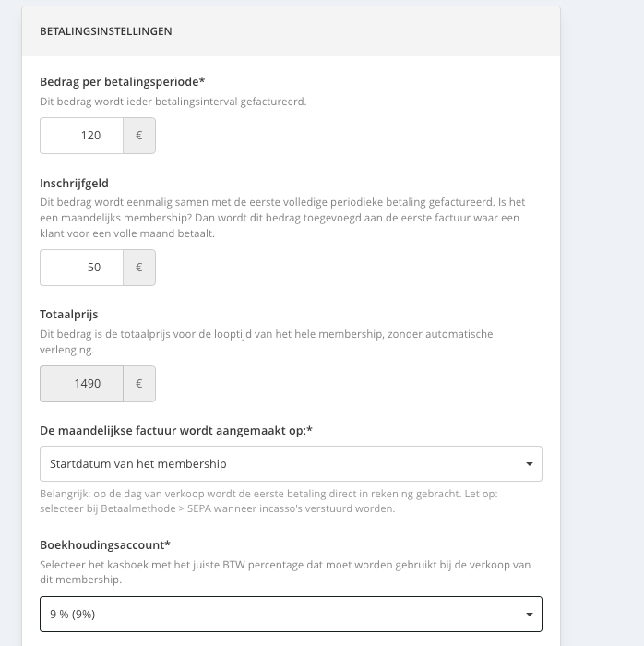Click the 'Totaalprijs' field label

pyautogui.click(x=69, y=315)
